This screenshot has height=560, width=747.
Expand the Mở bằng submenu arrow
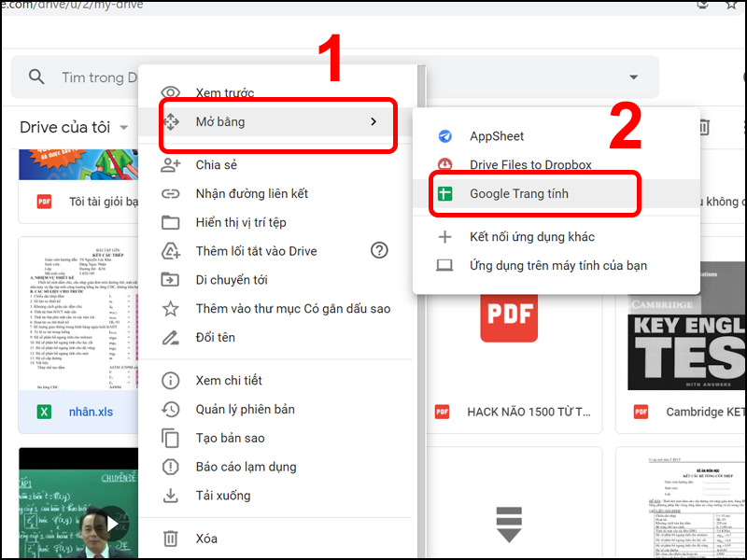click(373, 121)
